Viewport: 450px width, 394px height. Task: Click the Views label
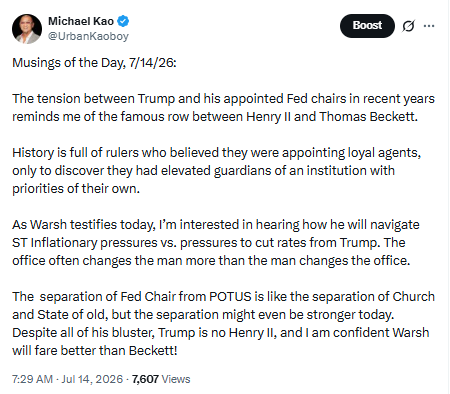point(176,379)
